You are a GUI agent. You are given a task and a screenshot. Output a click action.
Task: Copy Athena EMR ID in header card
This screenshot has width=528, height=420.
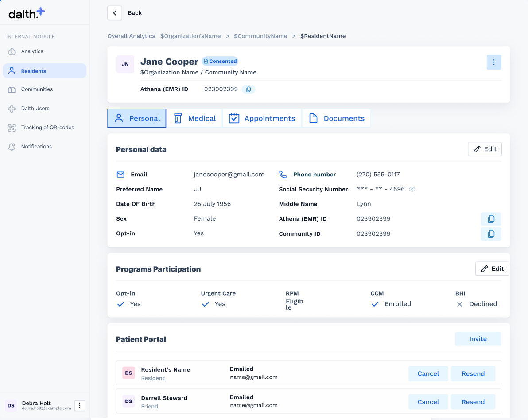point(248,89)
